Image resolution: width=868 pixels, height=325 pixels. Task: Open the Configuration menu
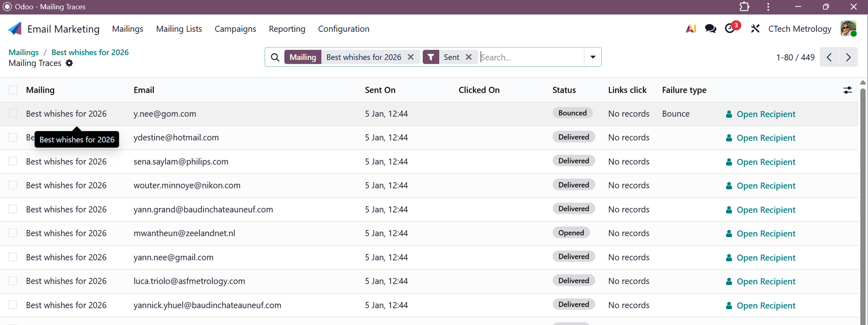[343, 29]
